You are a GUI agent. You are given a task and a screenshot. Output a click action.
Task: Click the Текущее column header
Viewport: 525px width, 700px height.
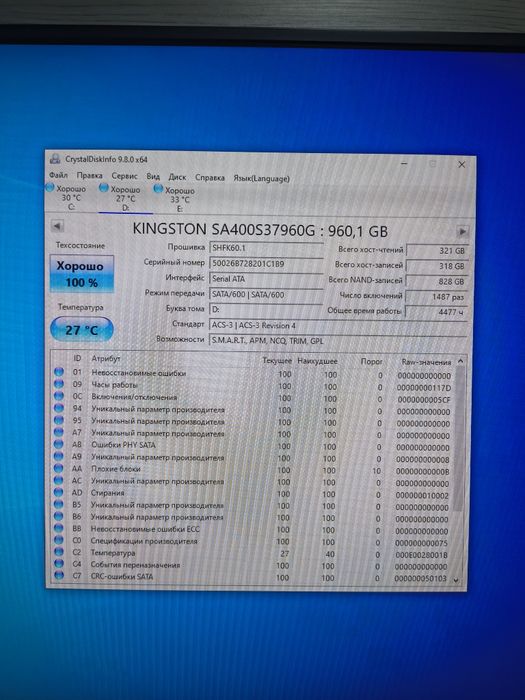tap(277, 360)
